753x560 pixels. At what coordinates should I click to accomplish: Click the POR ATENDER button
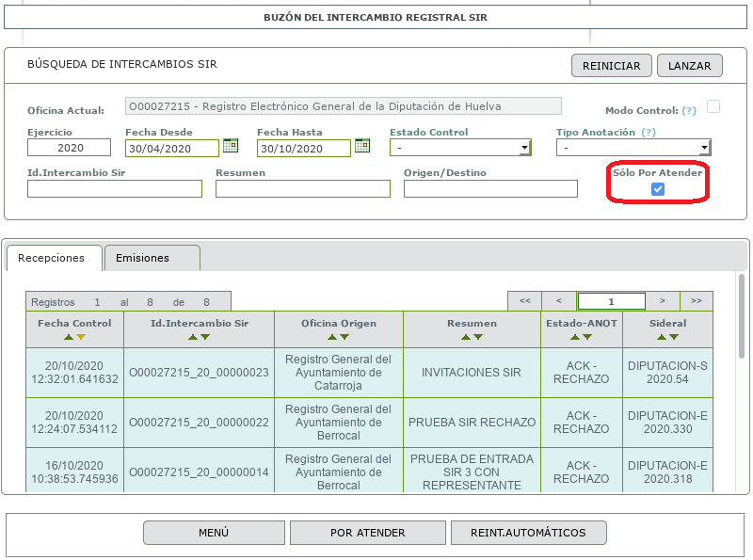[368, 533]
